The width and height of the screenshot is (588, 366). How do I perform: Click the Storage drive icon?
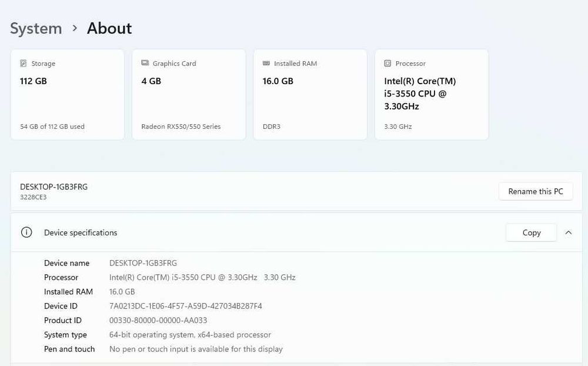tap(24, 64)
